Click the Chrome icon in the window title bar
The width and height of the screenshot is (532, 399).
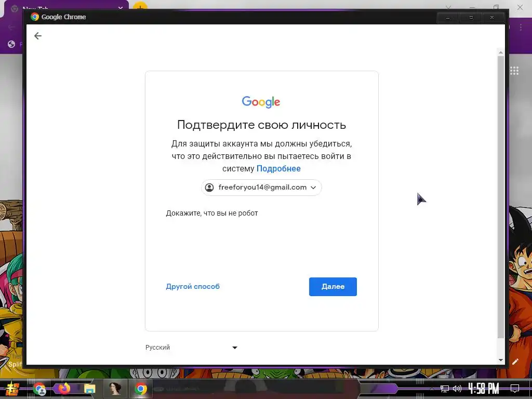click(35, 17)
